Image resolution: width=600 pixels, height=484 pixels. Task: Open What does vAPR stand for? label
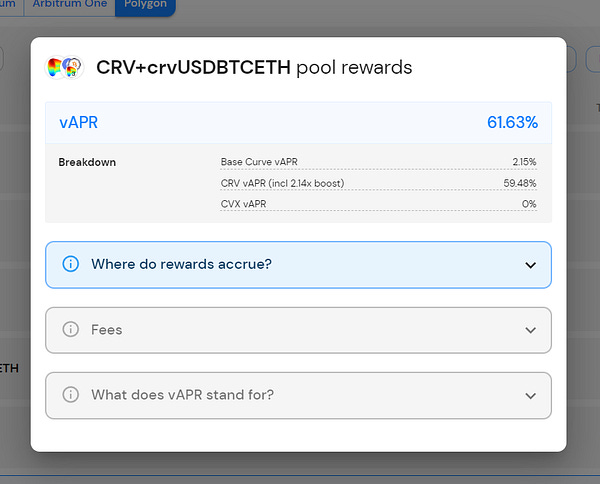[x=183, y=394]
